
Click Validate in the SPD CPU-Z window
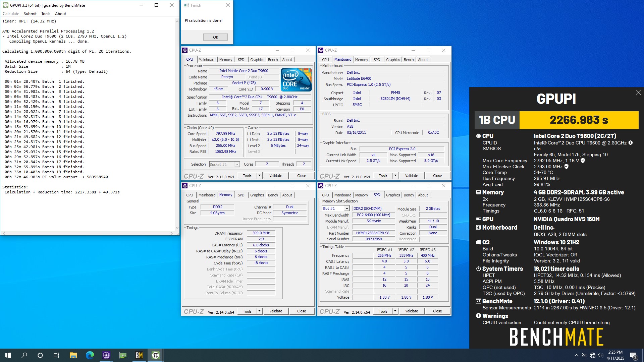(x=412, y=311)
